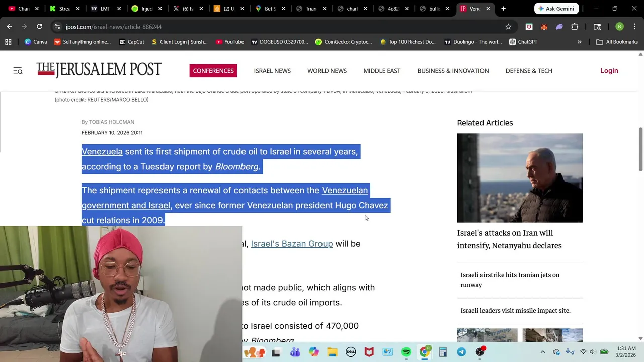Go back to the previous page

coord(9,26)
